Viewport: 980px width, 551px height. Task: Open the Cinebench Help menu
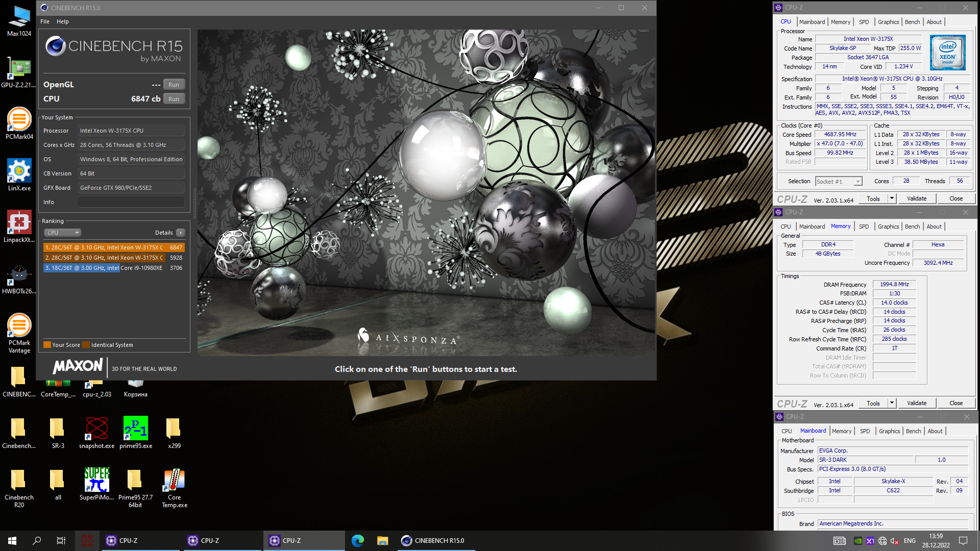point(62,21)
